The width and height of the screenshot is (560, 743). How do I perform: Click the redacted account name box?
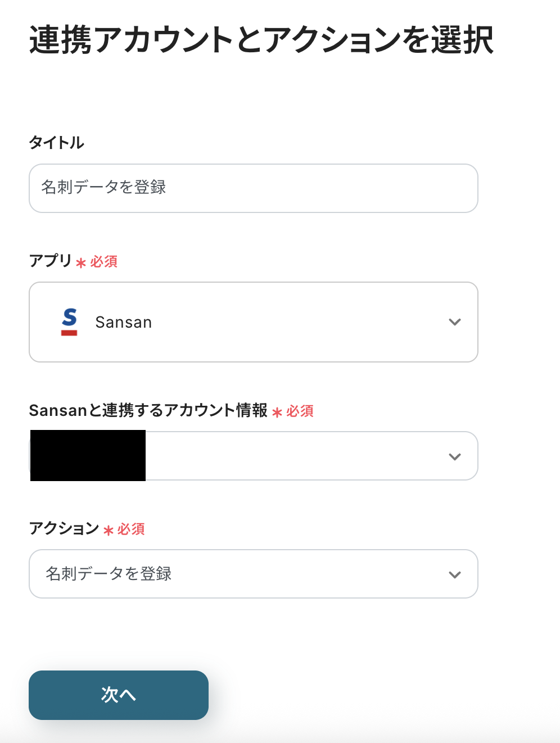tap(88, 456)
